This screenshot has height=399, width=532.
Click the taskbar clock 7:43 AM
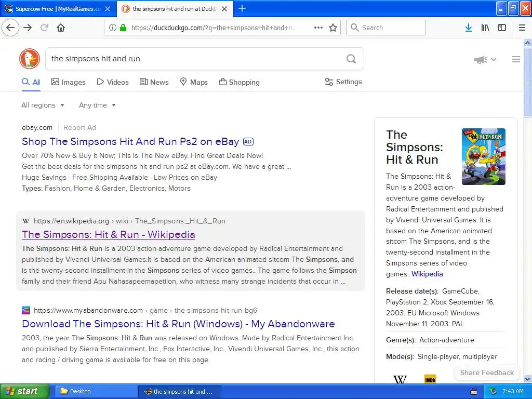pos(513,391)
